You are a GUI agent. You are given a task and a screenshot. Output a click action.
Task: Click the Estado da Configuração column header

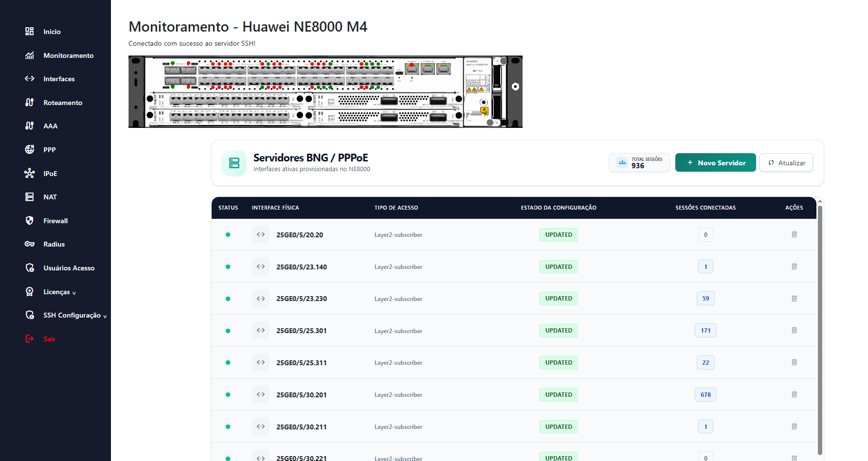tap(559, 208)
